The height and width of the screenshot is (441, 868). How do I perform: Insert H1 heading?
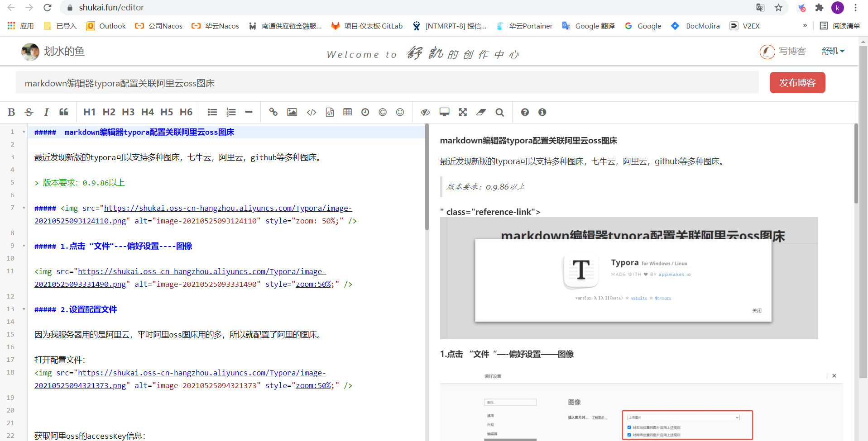tap(89, 112)
